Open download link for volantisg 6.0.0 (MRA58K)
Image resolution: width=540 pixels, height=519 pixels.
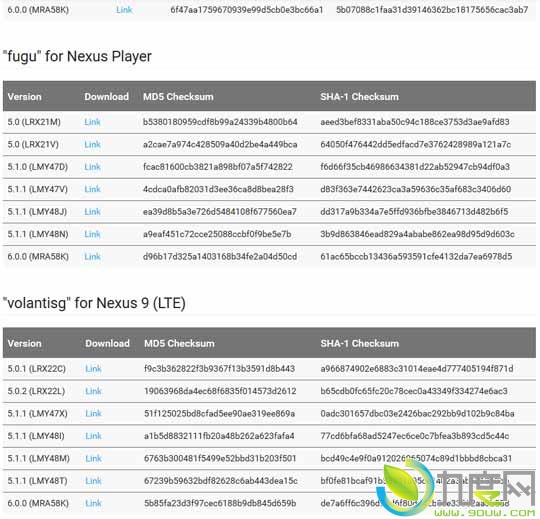pos(93,503)
